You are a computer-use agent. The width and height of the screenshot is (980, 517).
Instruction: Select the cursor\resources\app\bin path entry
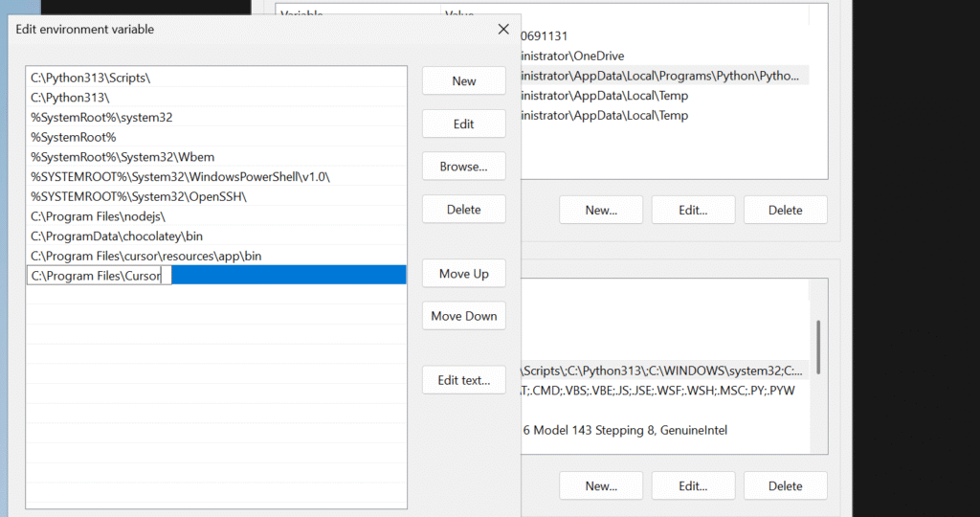point(216,256)
